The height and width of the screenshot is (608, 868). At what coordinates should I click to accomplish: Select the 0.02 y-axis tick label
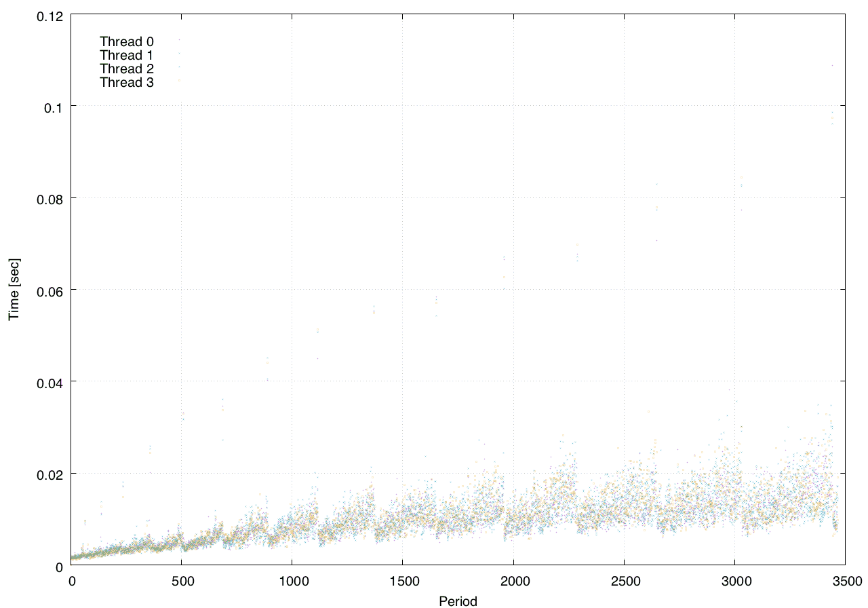[49, 474]
